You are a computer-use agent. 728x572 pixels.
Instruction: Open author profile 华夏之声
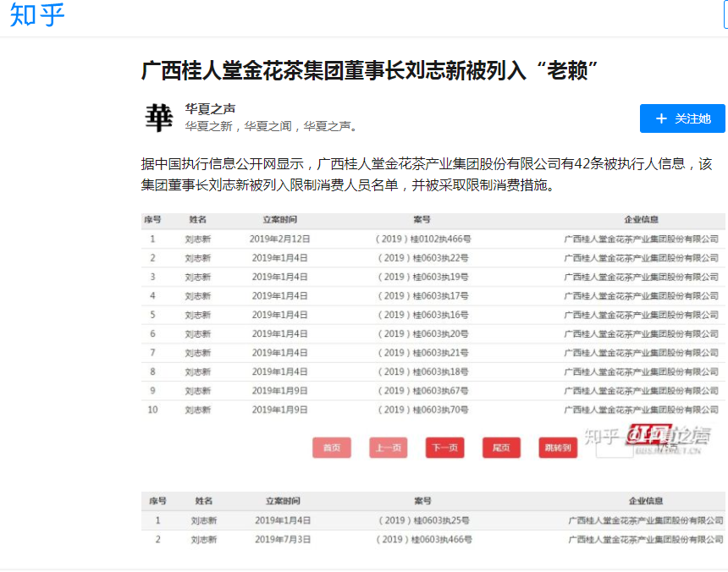click(210, 109)
